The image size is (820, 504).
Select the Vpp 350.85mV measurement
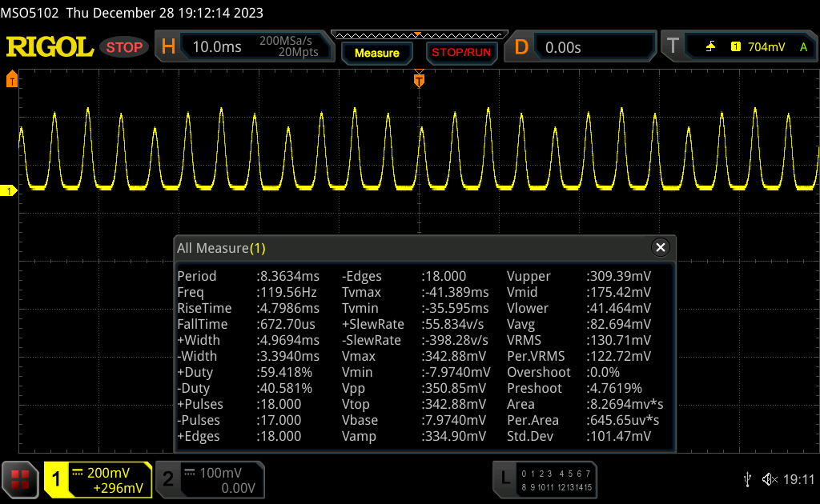click(x=414, y=388)
